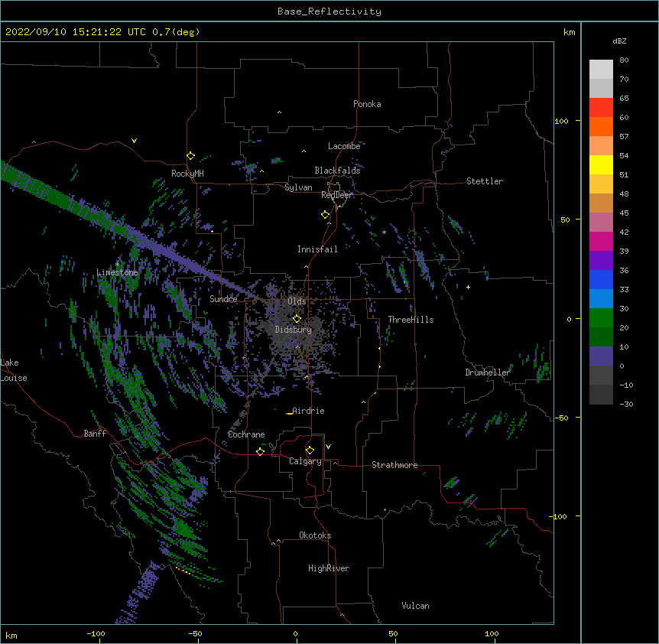
Task: Select the bright green 20-30 dBZ legend swatch
Action: [601, 318]
